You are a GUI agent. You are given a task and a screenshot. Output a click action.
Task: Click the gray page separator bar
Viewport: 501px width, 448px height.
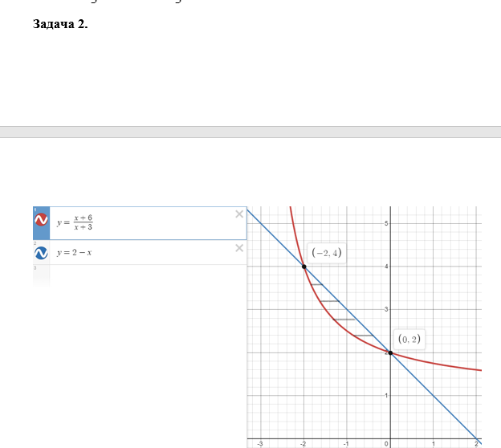[x=250, y=132]
